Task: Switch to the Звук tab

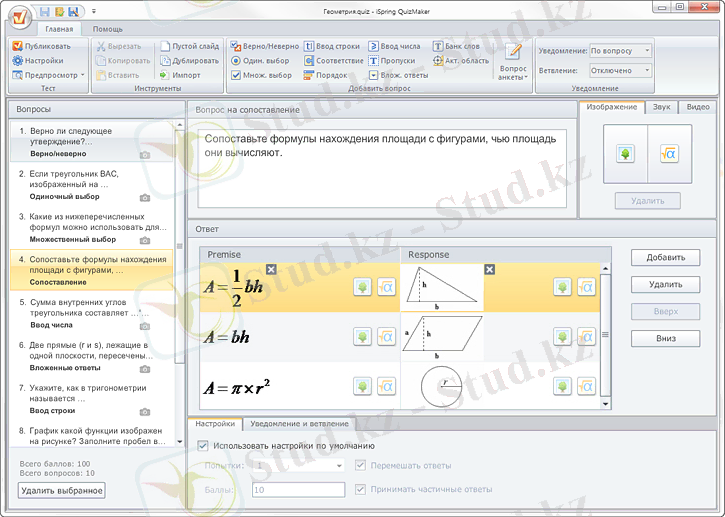Action: click(x=661, y=107)
